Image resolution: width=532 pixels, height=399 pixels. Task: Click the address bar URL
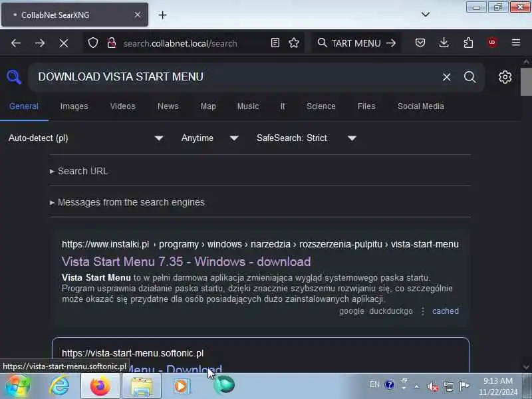180,43
